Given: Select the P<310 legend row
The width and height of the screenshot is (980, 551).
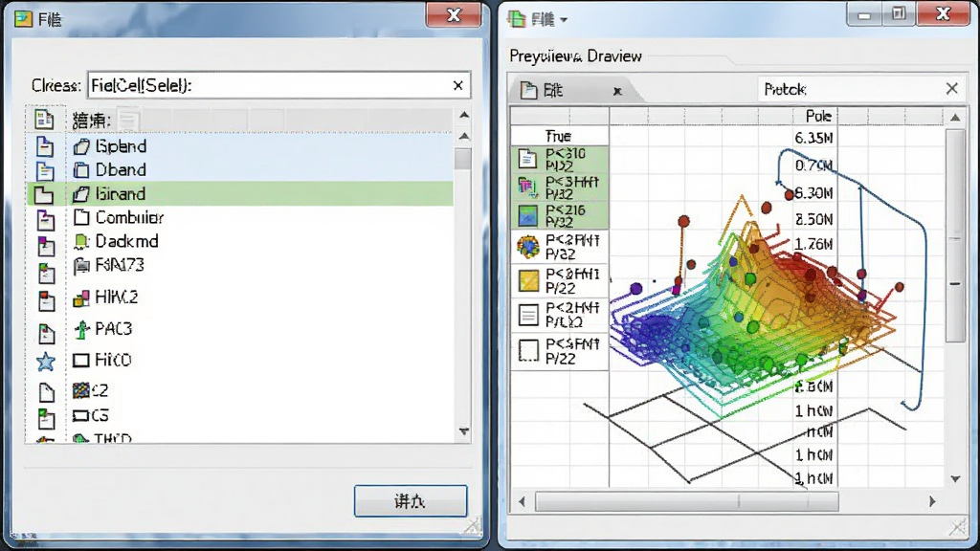Looking at the screenshot, I should pyautogui.click(x=560, y=160).
